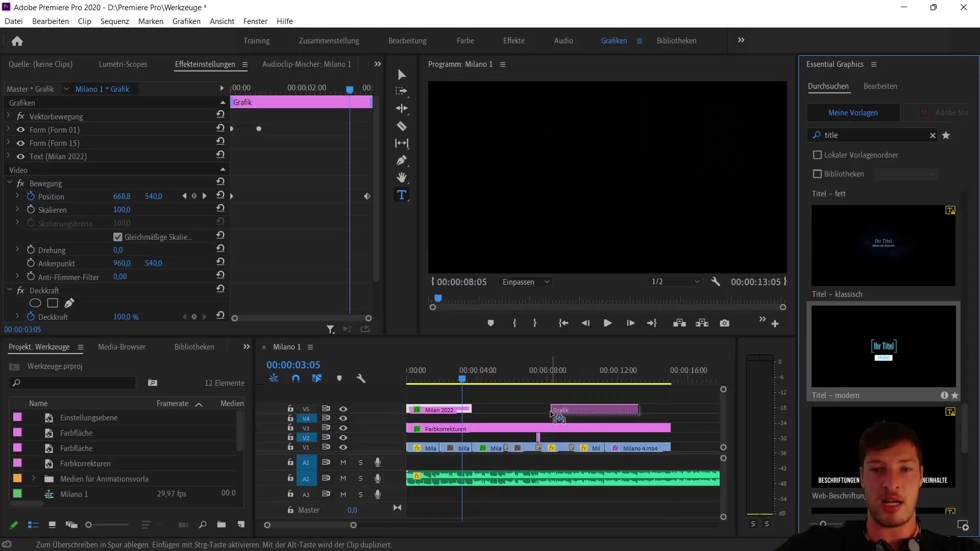Click the Effekteinstellungen tab
Screen dimensions: 980x551
(205, 64)
